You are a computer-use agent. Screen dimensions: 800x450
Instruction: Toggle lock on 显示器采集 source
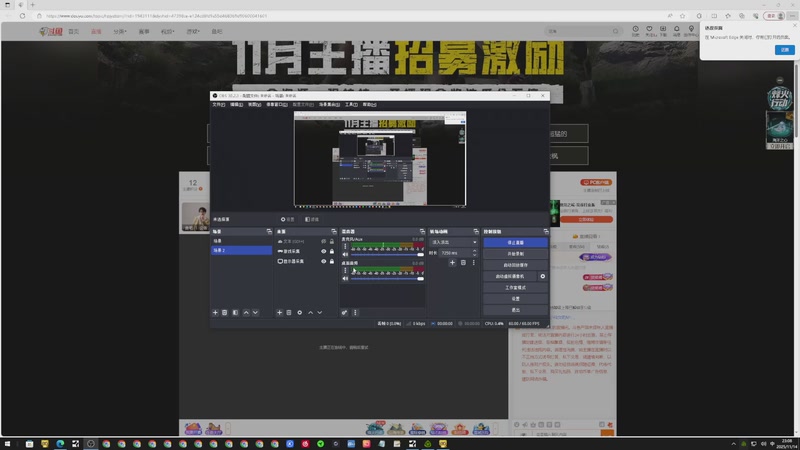[332, 261]
